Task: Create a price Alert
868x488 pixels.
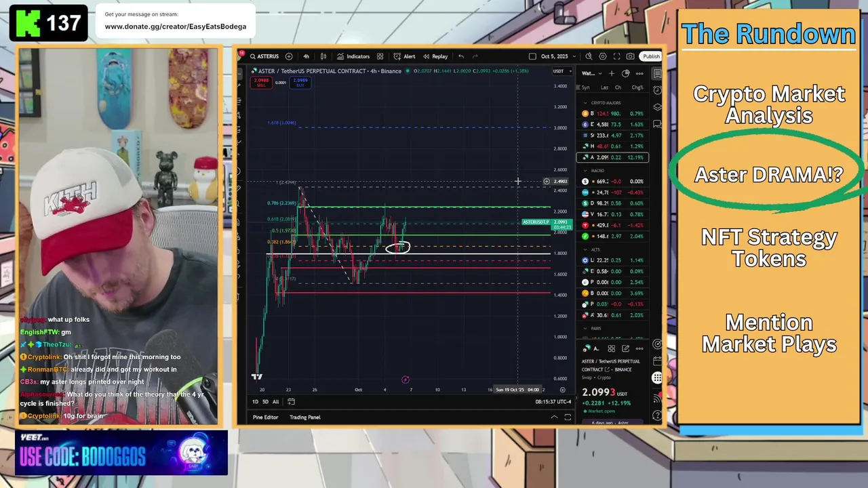Action: 406,56
